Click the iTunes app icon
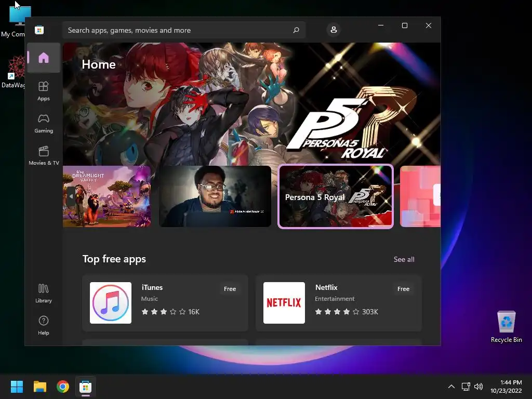 pos(111,303)
